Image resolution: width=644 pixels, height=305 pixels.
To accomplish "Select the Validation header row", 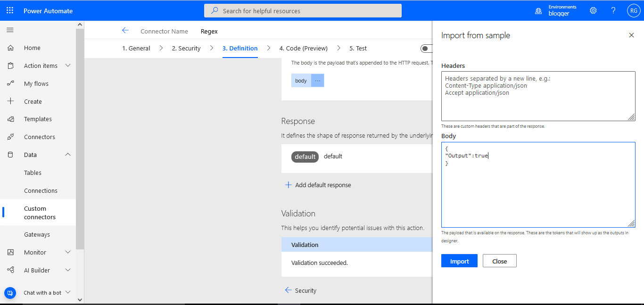I will (356, 245).
